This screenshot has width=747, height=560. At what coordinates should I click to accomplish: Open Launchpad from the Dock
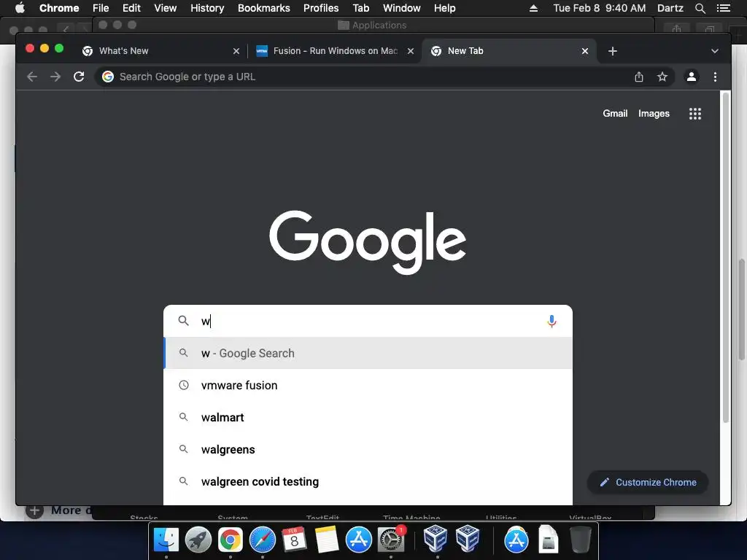click(x=198, y=540)
